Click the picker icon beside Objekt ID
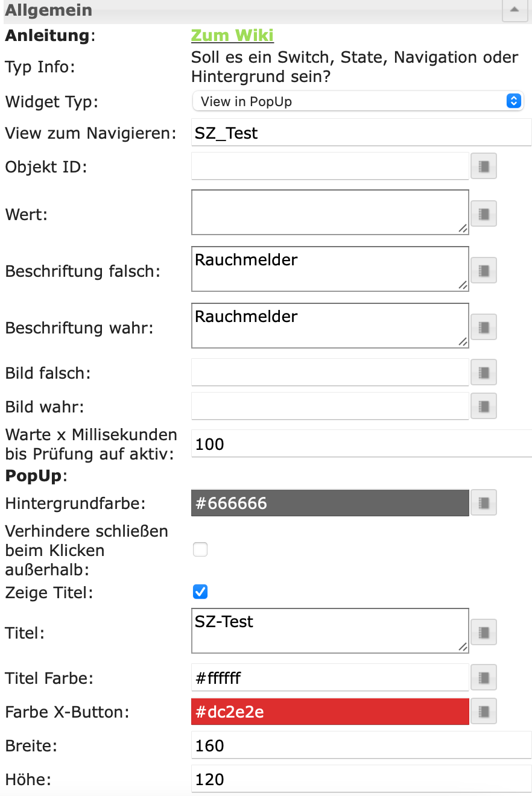This screenshot has height=796, width=532. coord(483,166)
